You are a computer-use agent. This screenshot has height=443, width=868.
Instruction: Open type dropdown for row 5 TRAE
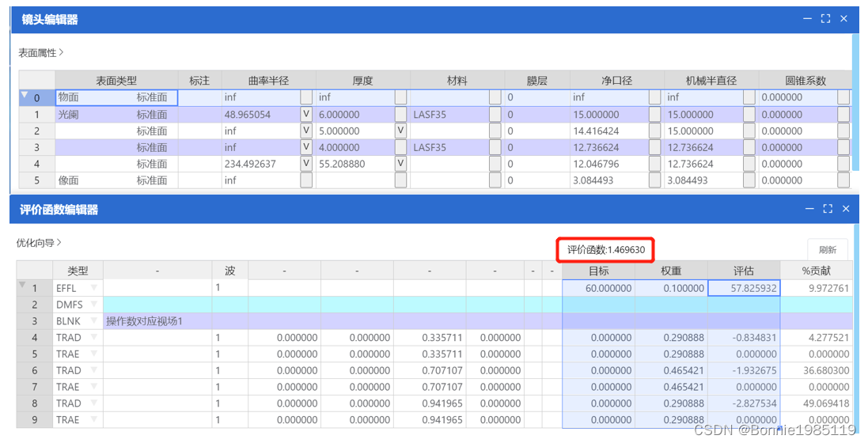93,354
